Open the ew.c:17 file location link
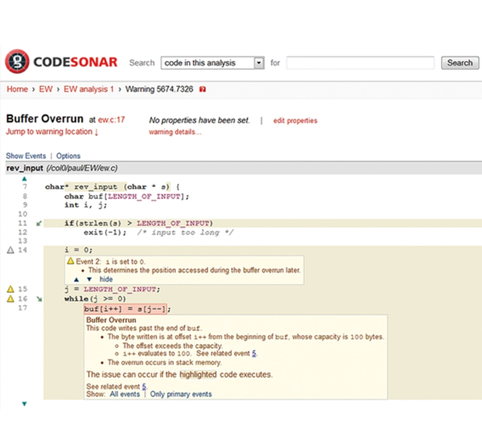The height and width of the screenshot is (448, 482). (111, 120)
